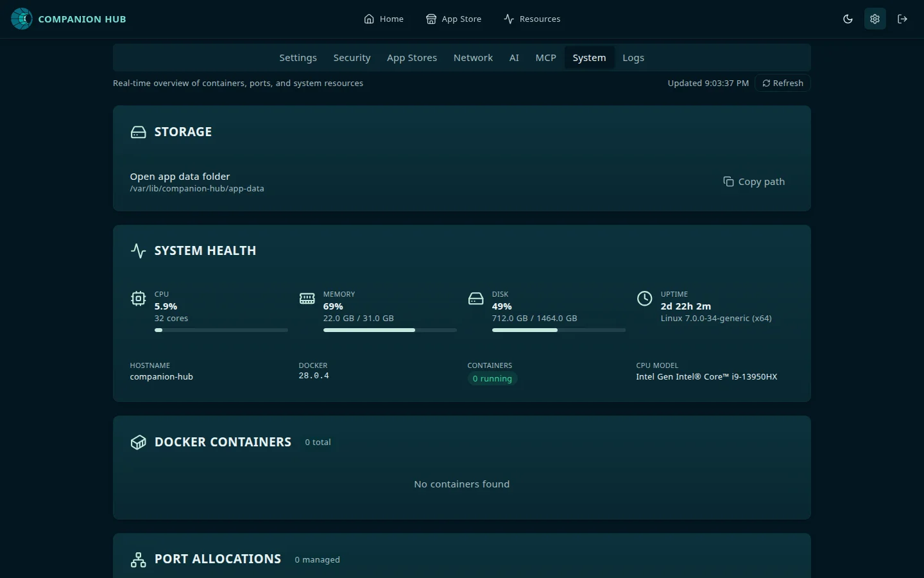Image resolution: width=924 pixels, height=578 pixels.
Task: Click the 'Intel Gen Intel® Core™ i9-13950HX' text
Action: 706,377
